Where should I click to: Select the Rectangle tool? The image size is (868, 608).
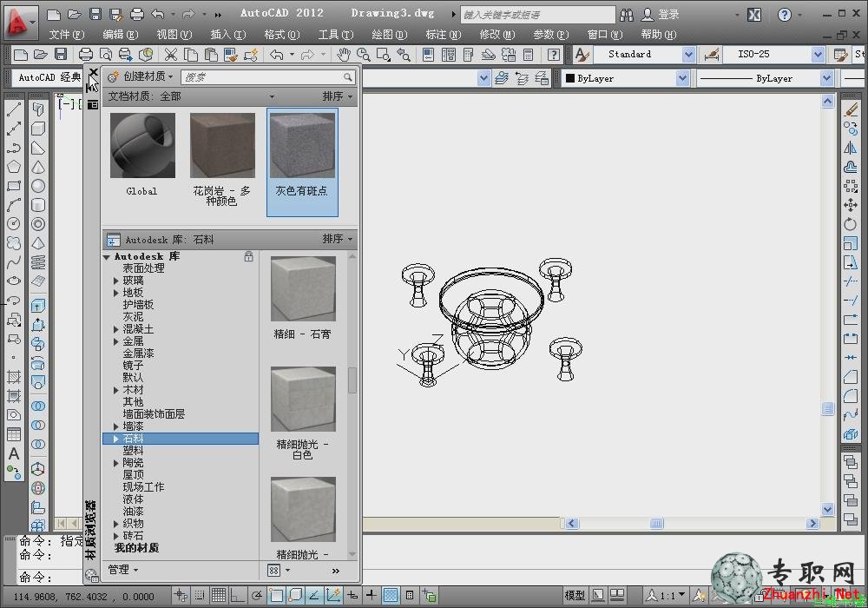(x=13, y=186)
